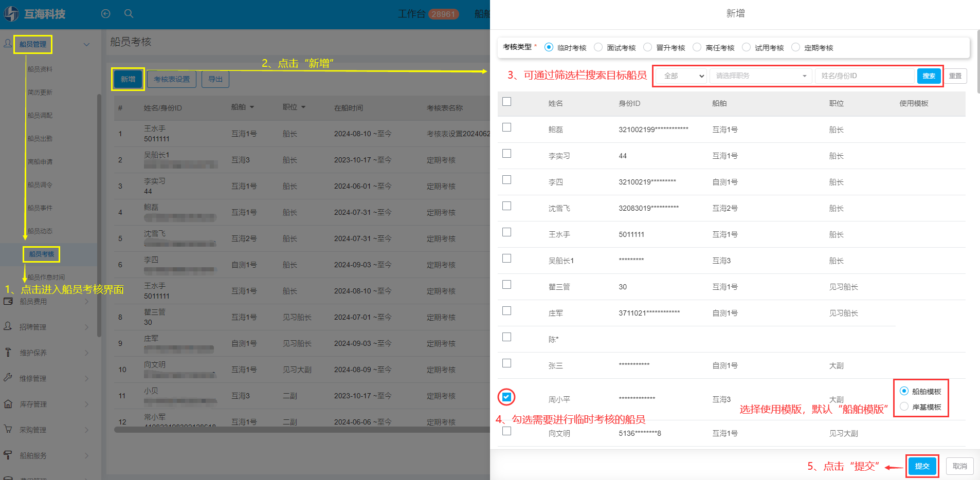Check the checkbox for 陈*

(506, 337)
